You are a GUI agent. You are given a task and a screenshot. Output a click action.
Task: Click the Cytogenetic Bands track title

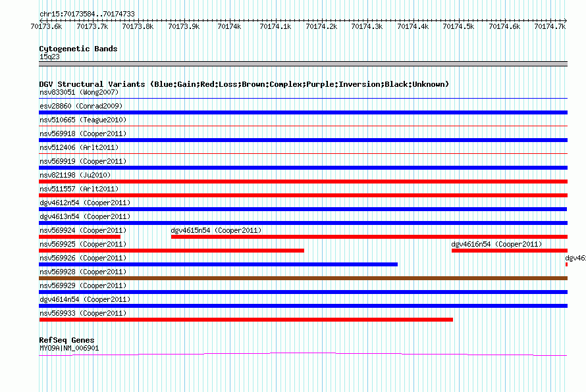coord(78,49)
